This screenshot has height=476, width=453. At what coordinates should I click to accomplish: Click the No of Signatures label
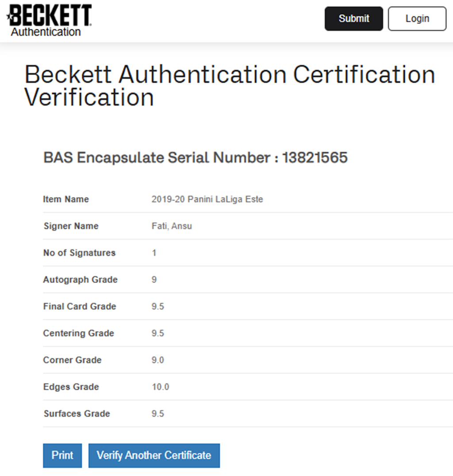[x=79, y=253]
